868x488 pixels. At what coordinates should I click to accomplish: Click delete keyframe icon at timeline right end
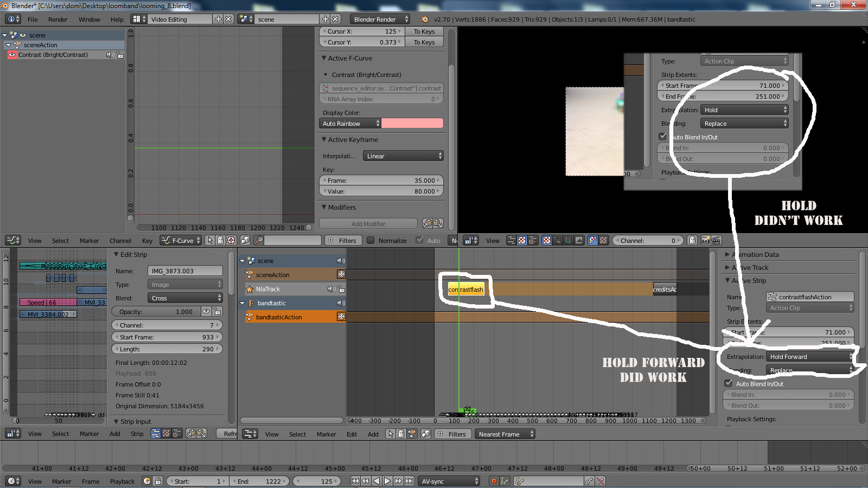pyautogui.click(x=600, y=481)
